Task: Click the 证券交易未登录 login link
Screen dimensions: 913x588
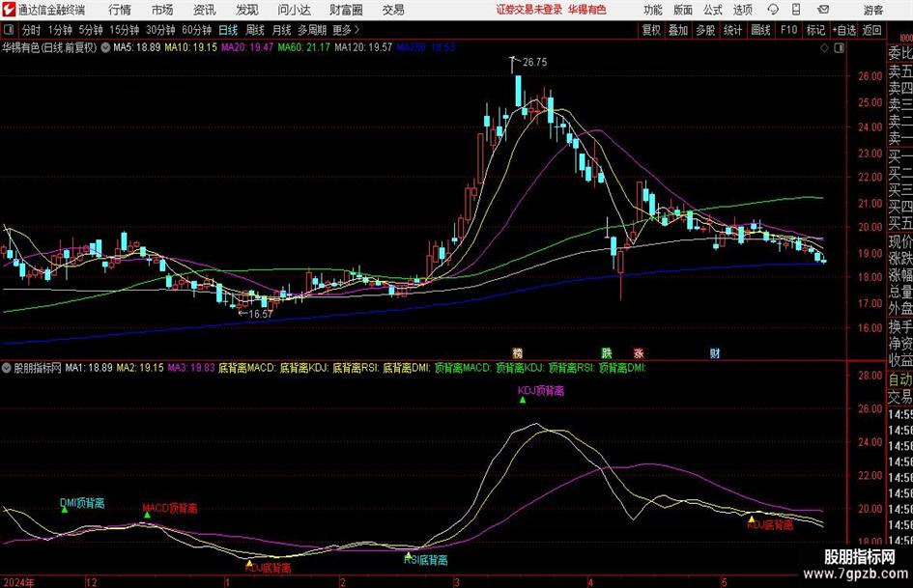Action: pyautogui.click(x=529, y=10)
